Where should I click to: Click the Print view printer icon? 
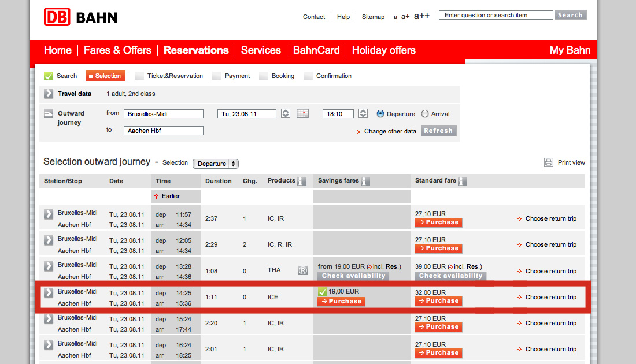click(549, 162)
